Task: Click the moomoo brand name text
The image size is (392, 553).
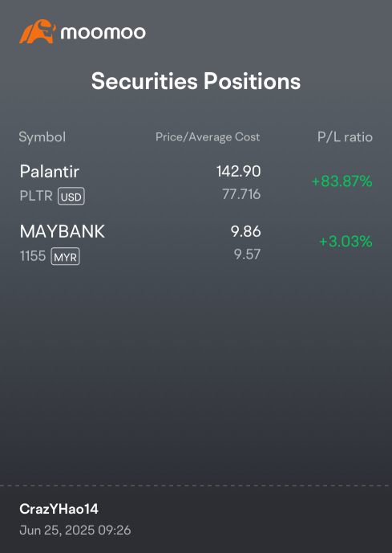Action: pyautogui.click(x=103, y=33)
